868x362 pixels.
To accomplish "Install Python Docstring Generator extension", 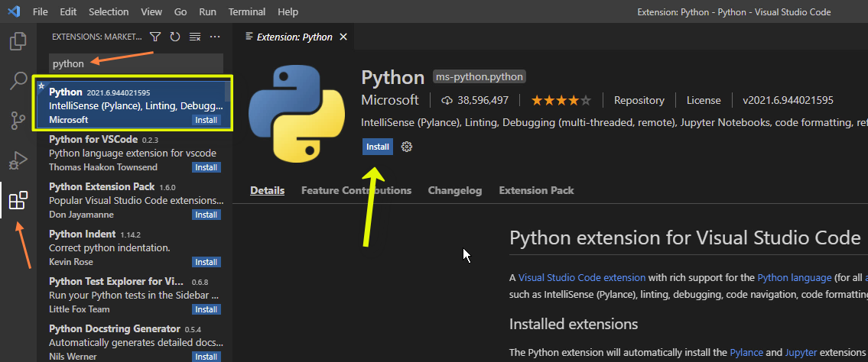I will point(206,357).
